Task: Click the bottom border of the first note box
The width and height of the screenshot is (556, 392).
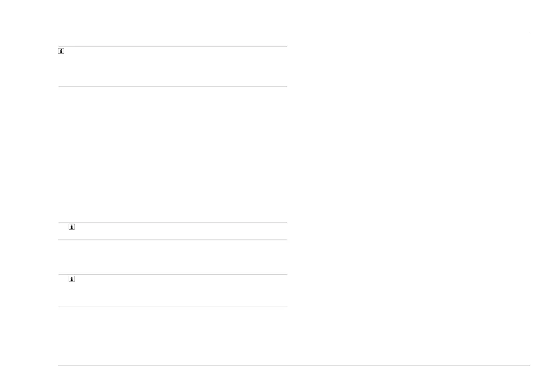Action: 173,86
